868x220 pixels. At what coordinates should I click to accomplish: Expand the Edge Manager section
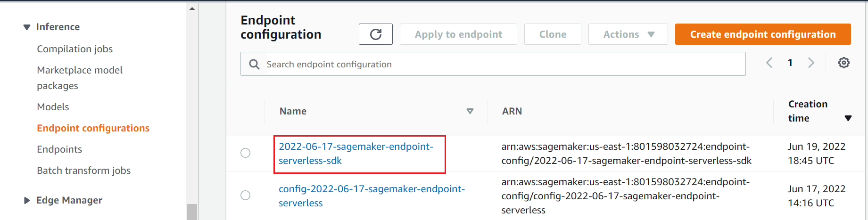[x=27, y=201]
